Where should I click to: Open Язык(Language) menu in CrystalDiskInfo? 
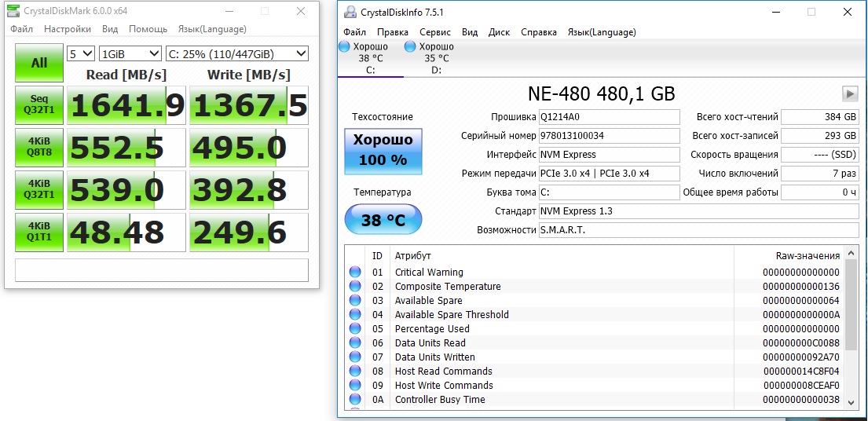tap(602, 32)
